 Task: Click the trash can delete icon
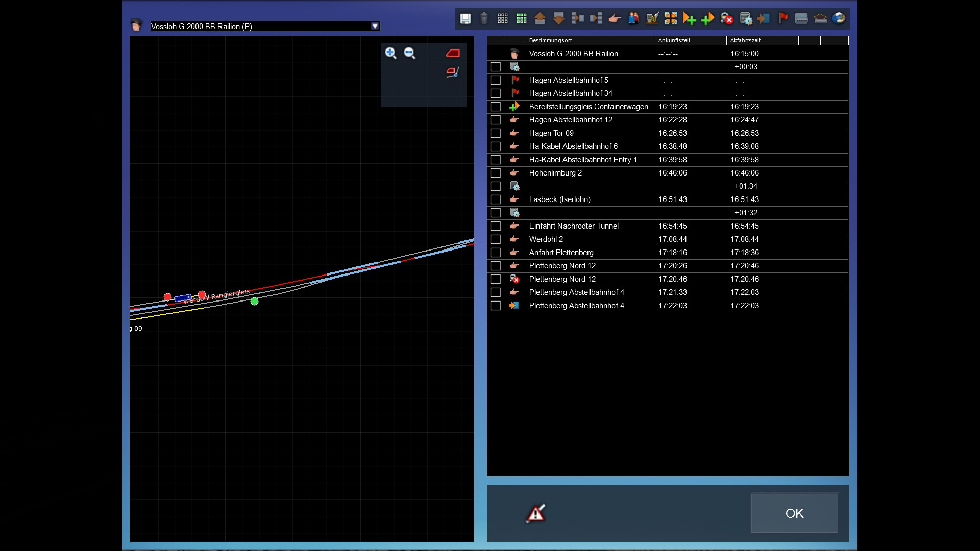coord(484,19)
